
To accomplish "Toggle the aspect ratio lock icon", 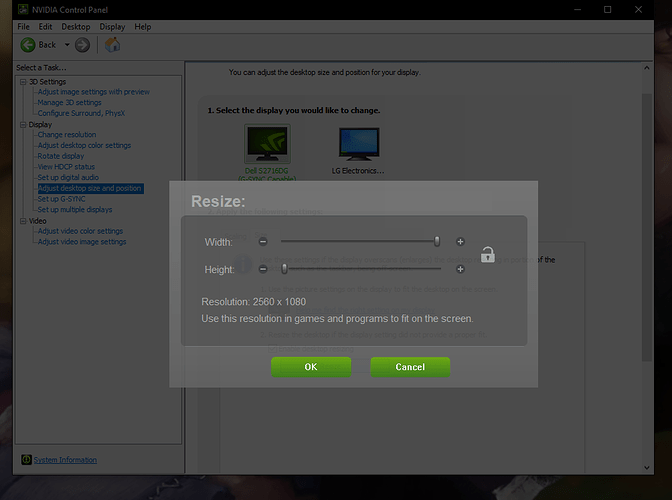I will point(487,254).
